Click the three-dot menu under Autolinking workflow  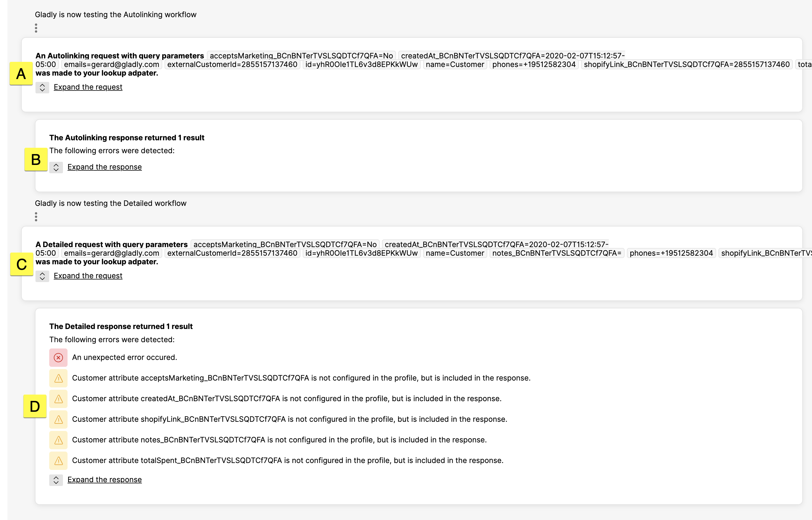[x=35, y=28]
